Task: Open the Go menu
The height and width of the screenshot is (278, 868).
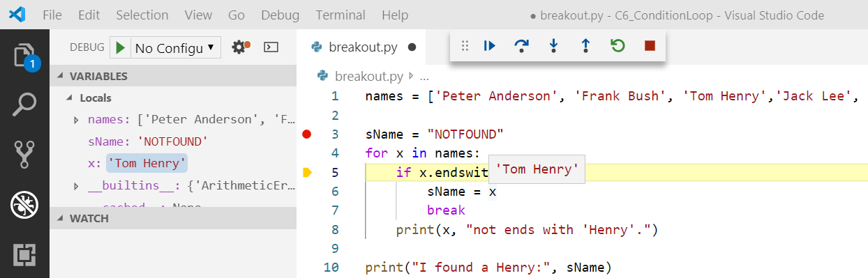Action: 237,15
